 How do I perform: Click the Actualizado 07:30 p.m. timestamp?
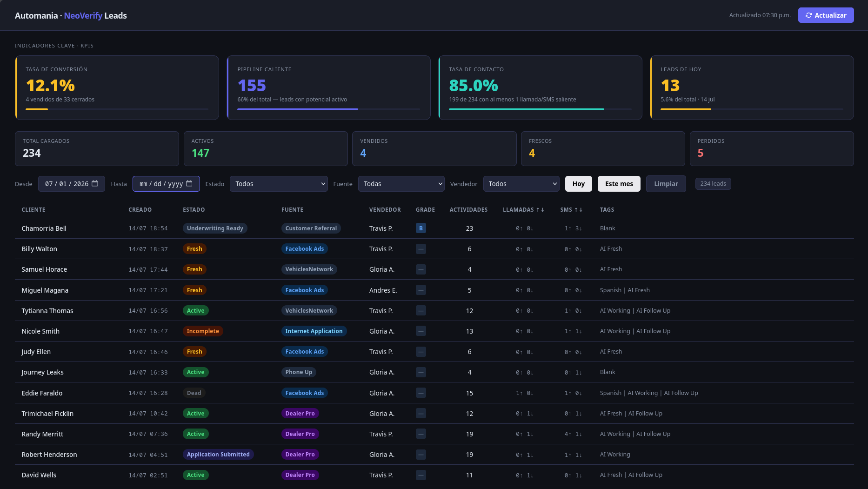pos(760,15)
